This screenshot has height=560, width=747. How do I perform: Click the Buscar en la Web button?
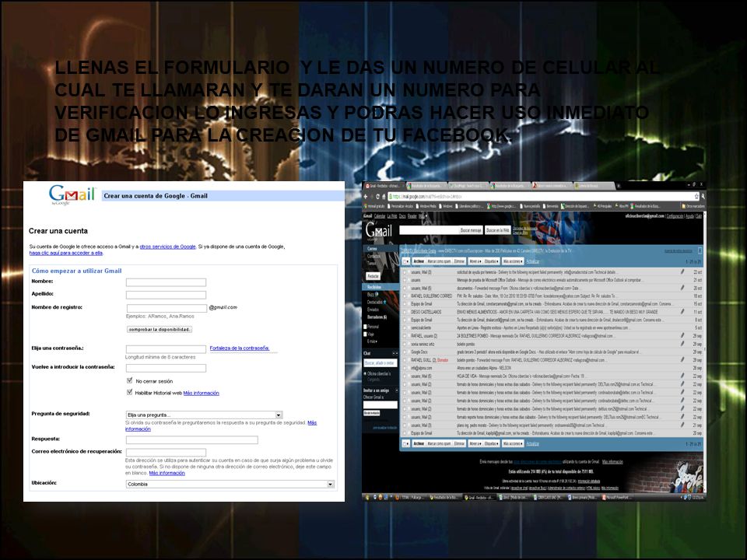click(x=498, y=230)
